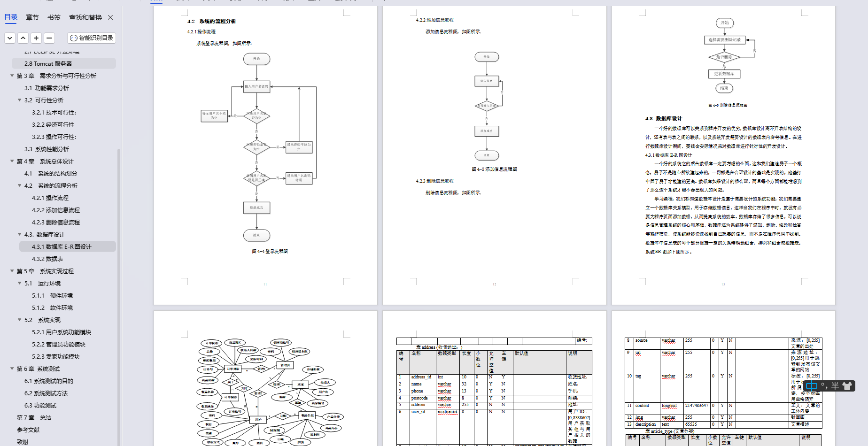Image resolution: width=868 pixels, height=446 pixels.
Task: Toggle half-width 半 mode in IME
Action: 835,386
